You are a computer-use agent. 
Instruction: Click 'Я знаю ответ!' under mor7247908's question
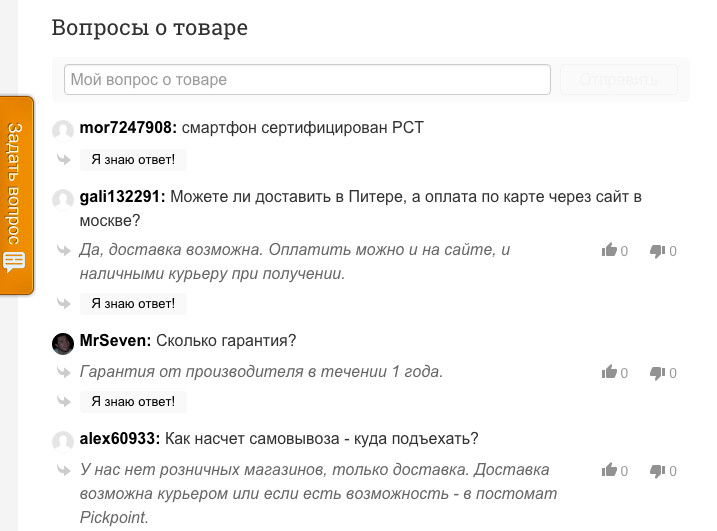point(133,160)
